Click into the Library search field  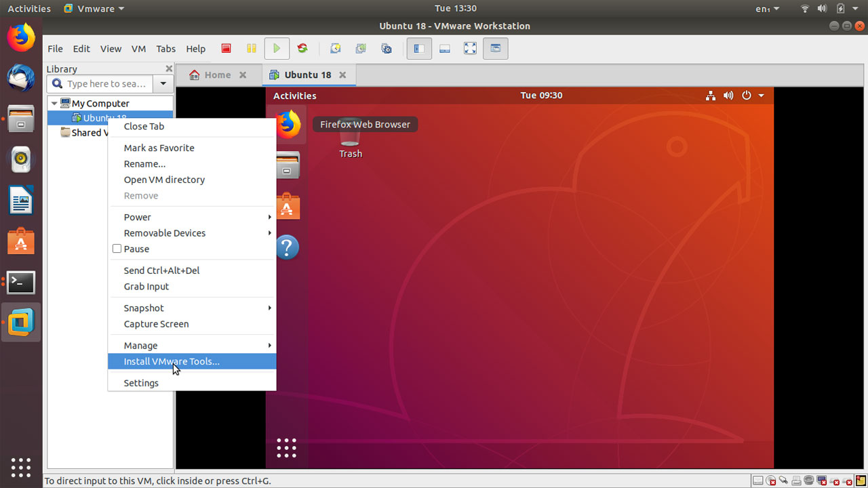pos(102,83)
